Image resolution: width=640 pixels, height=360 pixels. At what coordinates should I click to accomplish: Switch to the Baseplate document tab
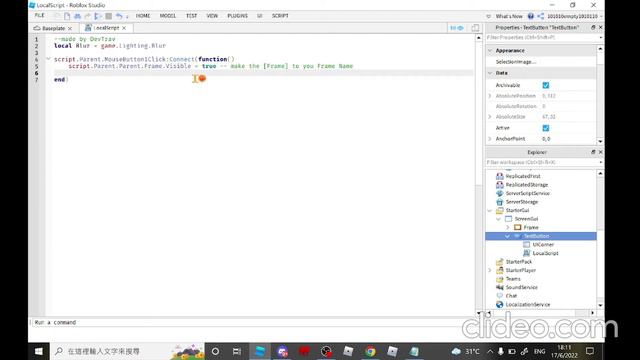click(53, 28)
